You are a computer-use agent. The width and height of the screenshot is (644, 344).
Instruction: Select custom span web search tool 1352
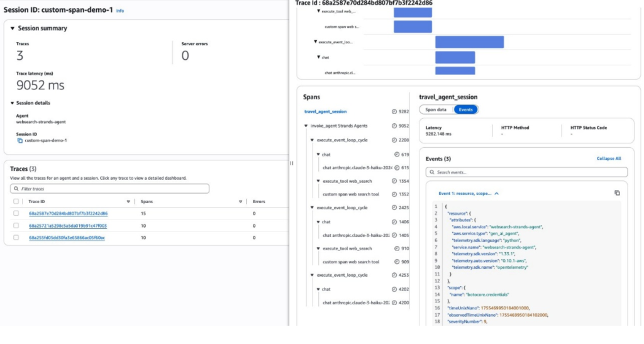(x=351, y=194)
